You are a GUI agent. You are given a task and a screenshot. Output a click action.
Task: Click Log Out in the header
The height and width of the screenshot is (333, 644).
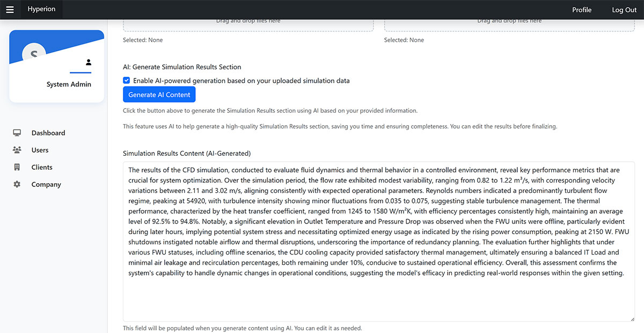point(624,10)
